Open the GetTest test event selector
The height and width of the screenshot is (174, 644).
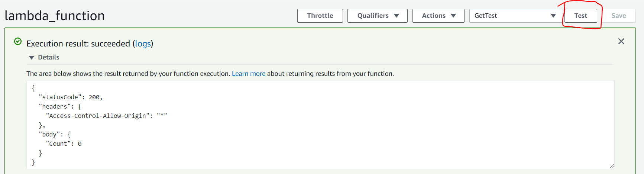[515, 16]
